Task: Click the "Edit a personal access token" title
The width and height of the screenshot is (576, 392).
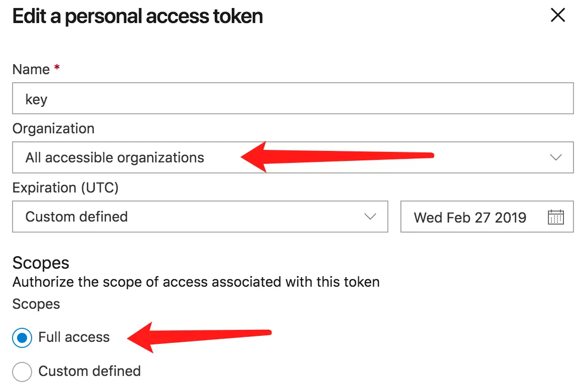Action: 137,17
